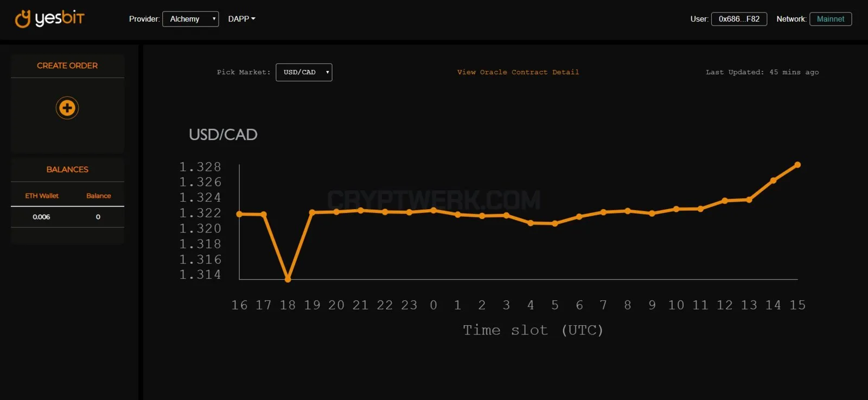Viewport: 868px width, 400px height.
Task: Click the data point at time slot 0
Action: tap(433, 210)
